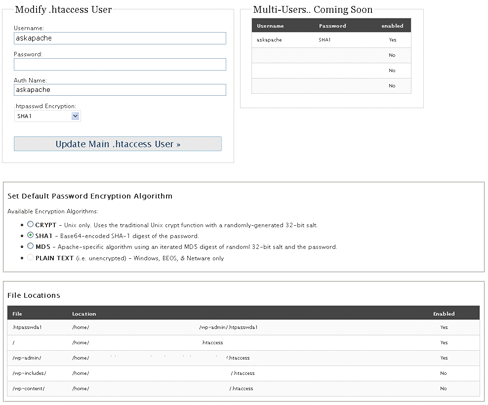Click the SHA1 dropdown arrow

pos(75,116)
